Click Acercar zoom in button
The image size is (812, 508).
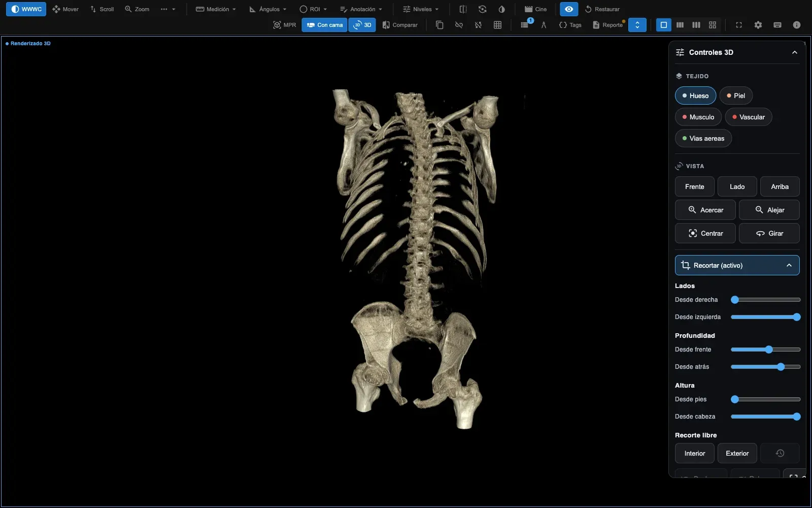pyautogui.click(x=705, y=210)
